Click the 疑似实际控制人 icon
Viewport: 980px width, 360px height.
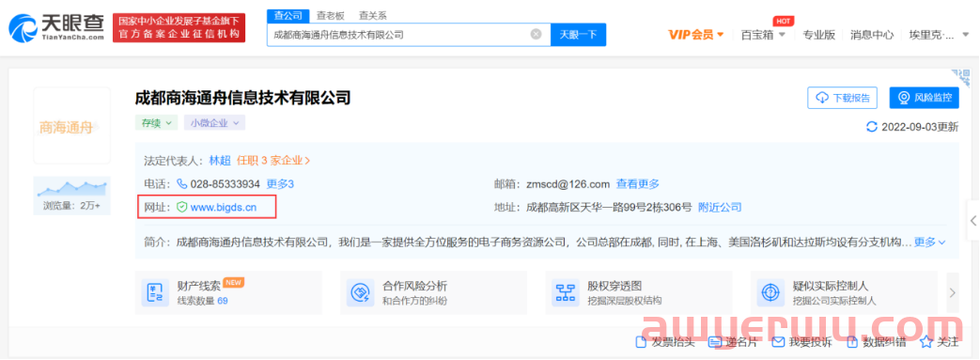[x=770, y=292]
